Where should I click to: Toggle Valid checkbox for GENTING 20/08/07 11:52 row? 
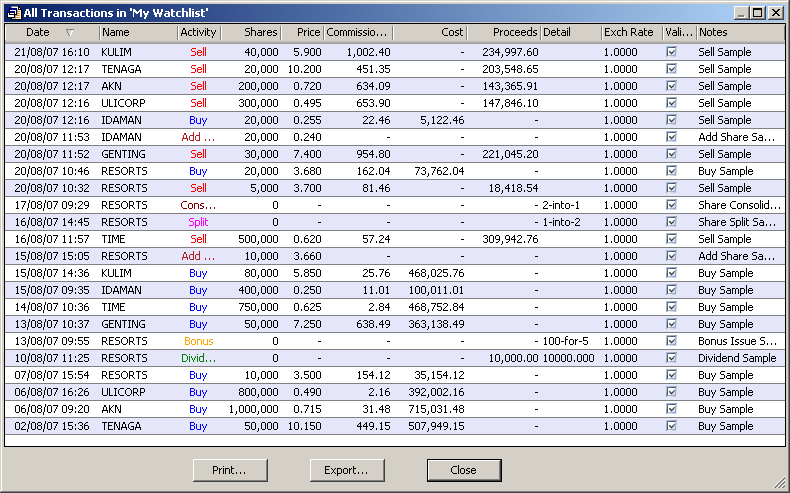coord(671,154)
